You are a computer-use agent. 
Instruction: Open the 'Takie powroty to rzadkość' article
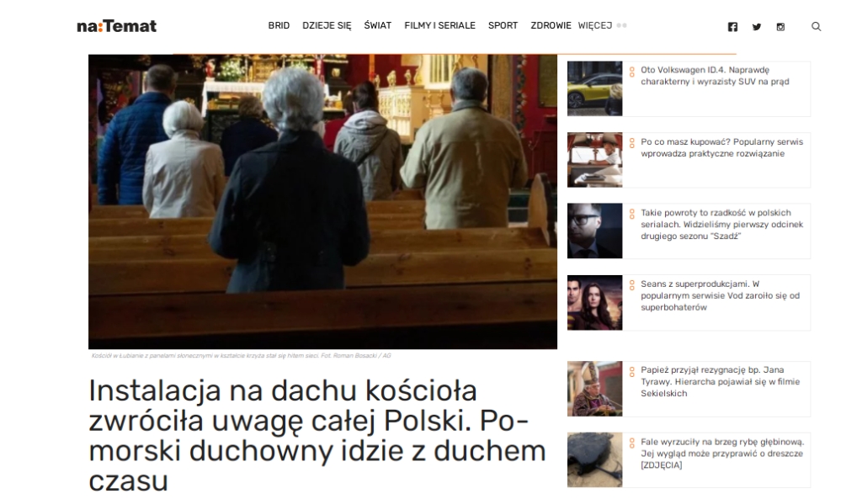click(721, 225)
